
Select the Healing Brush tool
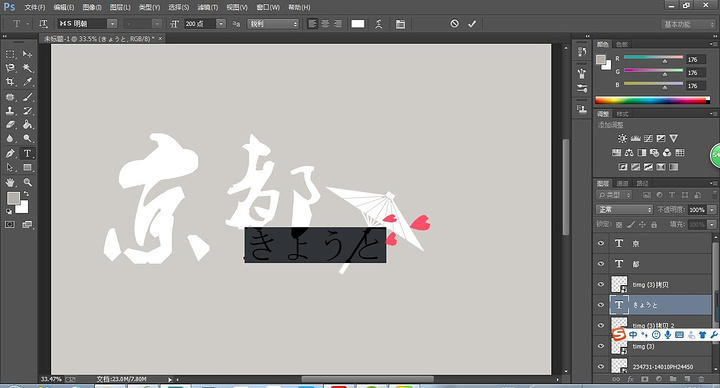10,97
